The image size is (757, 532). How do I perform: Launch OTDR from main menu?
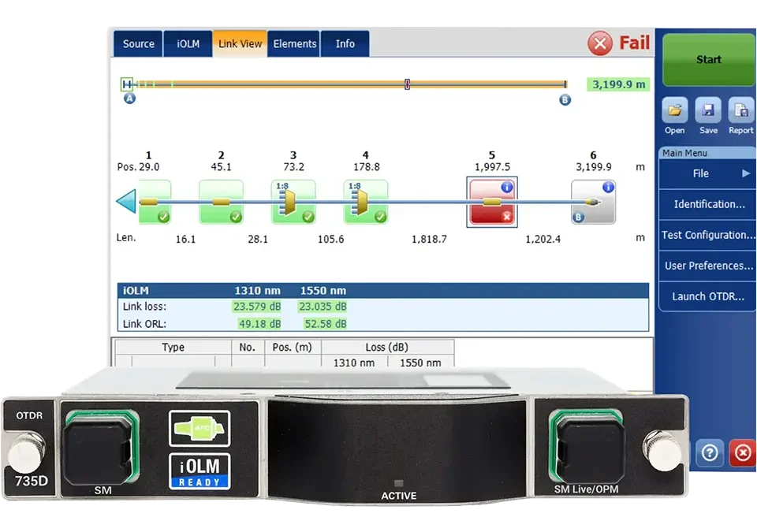(707, 296)
